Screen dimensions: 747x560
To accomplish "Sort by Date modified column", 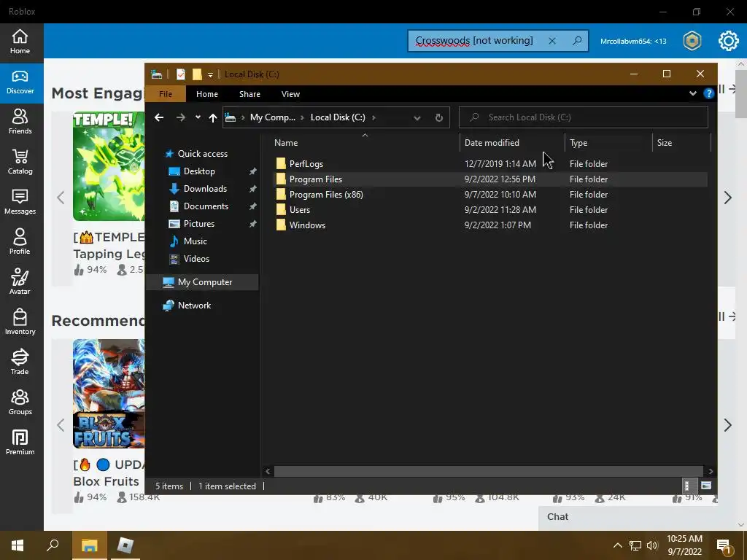I will point(512,142).
